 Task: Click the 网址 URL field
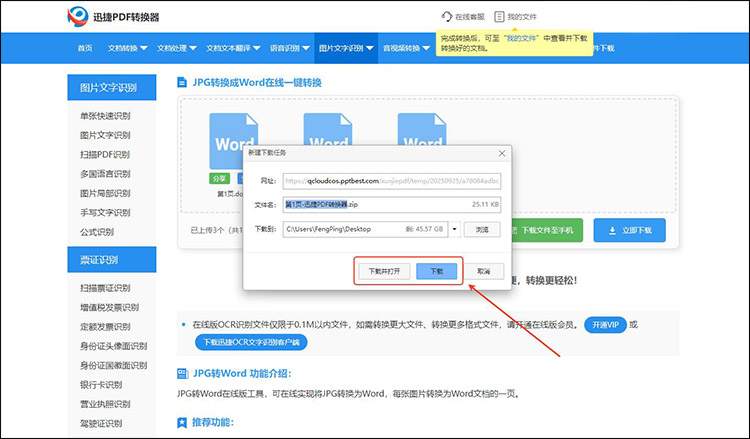(x=392, y=181)
